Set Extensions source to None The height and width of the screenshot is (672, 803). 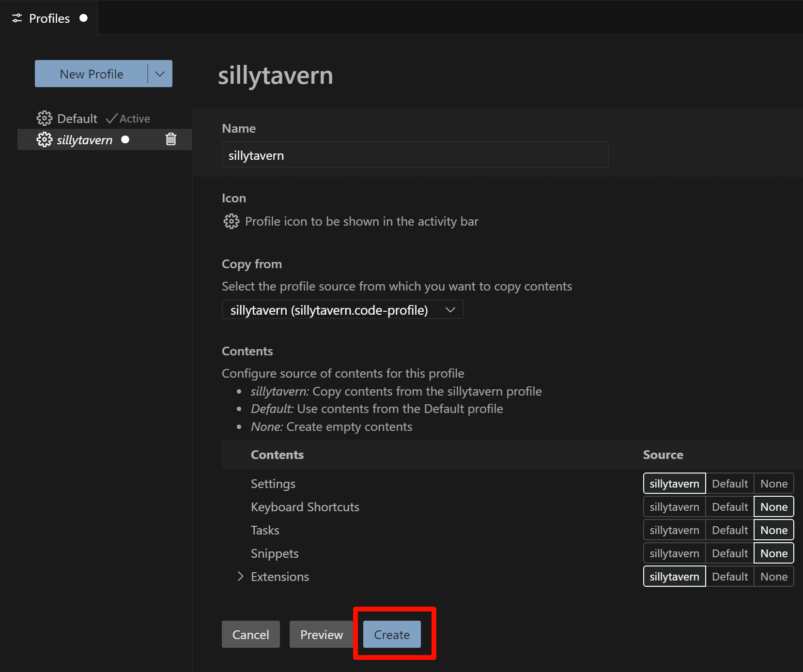(x=773, y=576)
